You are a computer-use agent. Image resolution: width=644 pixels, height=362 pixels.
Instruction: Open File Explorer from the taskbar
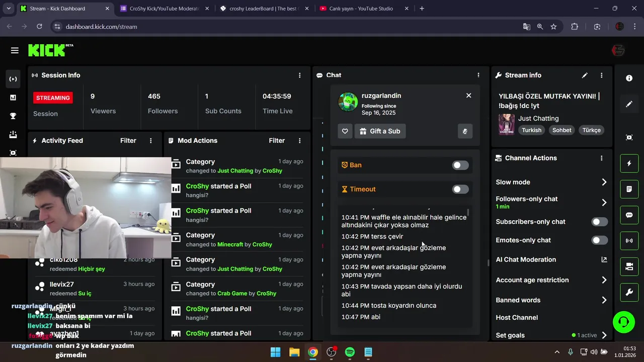pyautogui.click(x=294, y=352)
